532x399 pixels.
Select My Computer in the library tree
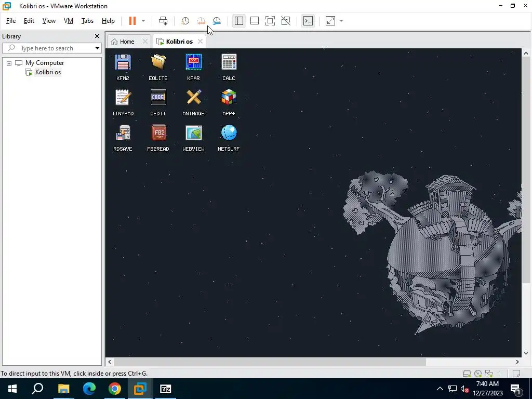pyautogui.click(x=45, y=63)
